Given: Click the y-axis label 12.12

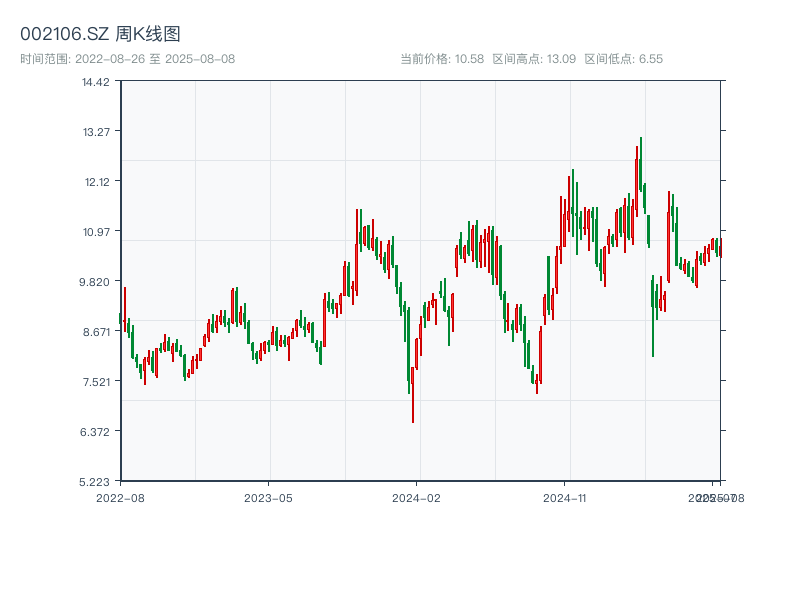Looking at the screenshot, I should (x=97, y=182).
